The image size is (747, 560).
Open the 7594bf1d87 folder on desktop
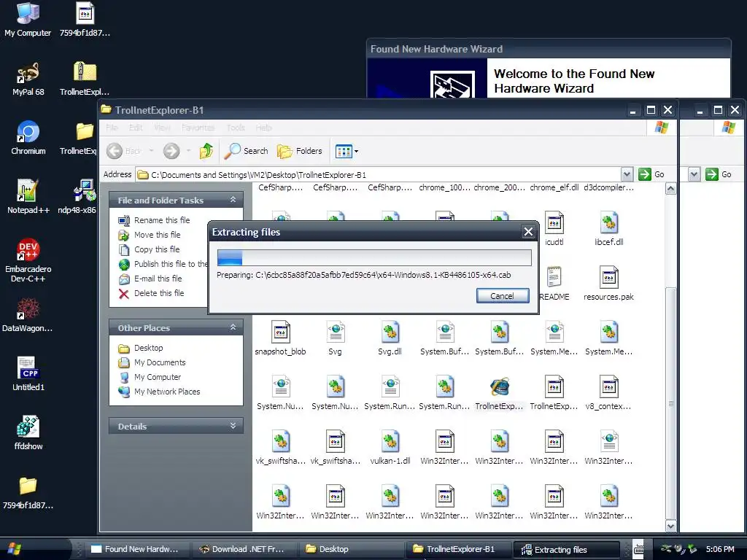(x=28, y=492)
